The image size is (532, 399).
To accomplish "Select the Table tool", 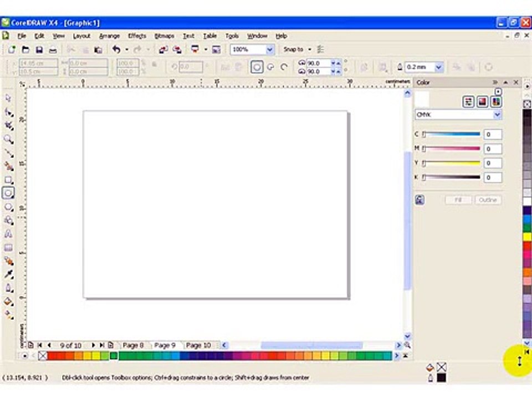I will 8,247.
